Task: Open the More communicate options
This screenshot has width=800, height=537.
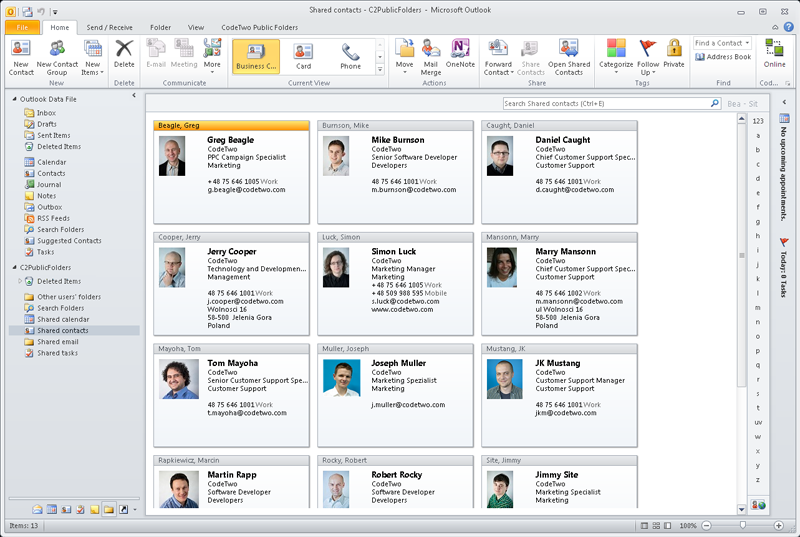Action: pyautogui.click(x=212, y=56)
